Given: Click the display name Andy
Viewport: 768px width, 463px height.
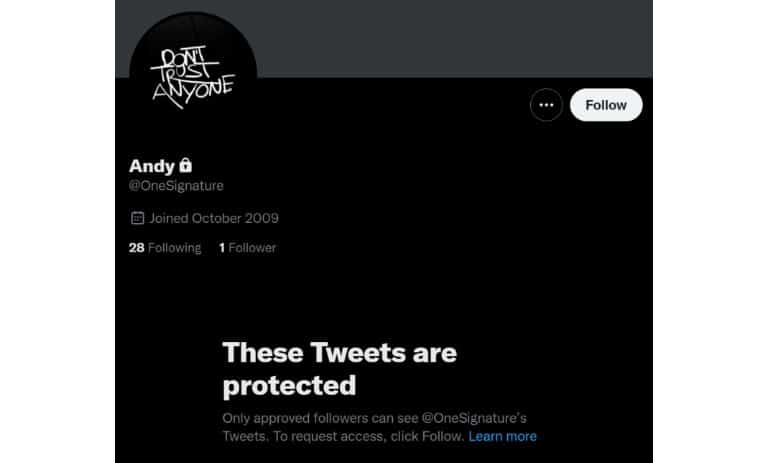Looking at the screenshot, I should [x=152, y=166].
